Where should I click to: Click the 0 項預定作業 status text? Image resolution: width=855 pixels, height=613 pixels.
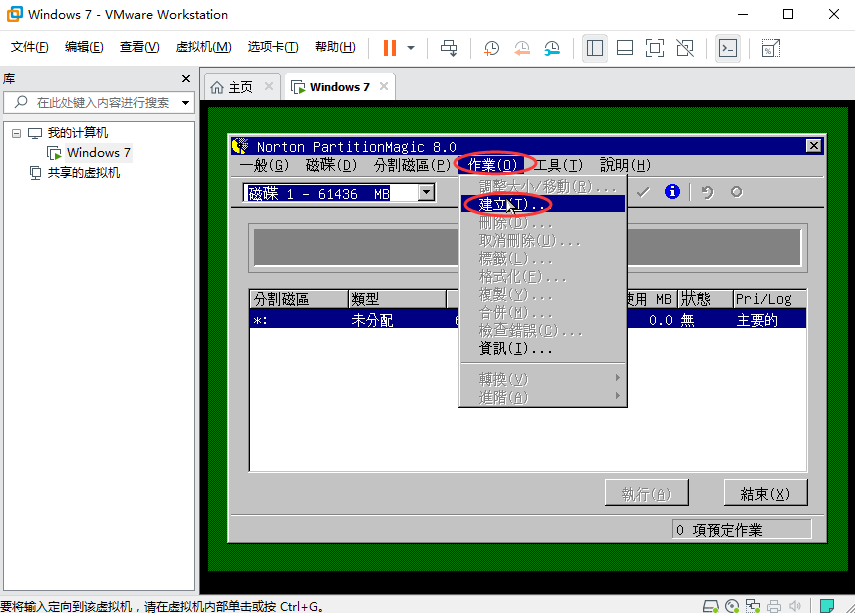(x=719, y=530)
